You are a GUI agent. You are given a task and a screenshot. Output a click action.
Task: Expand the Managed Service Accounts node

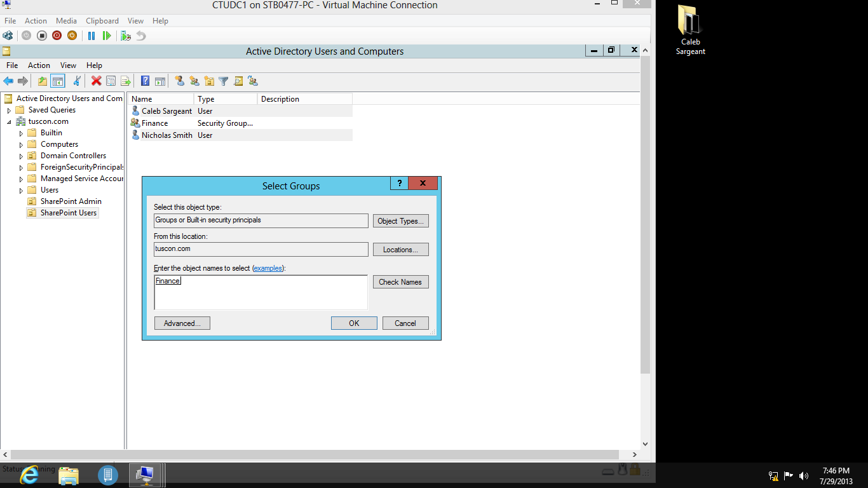tap(21, 179)
